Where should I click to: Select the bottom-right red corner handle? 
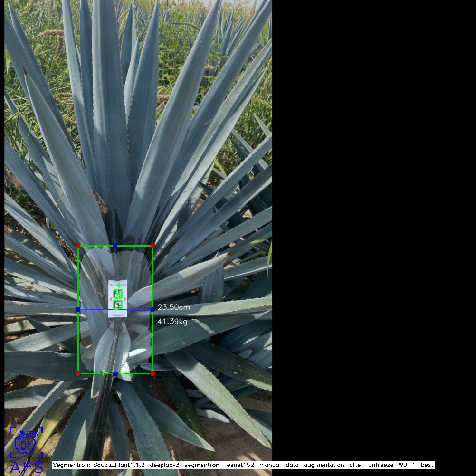(x=152, y=374)
